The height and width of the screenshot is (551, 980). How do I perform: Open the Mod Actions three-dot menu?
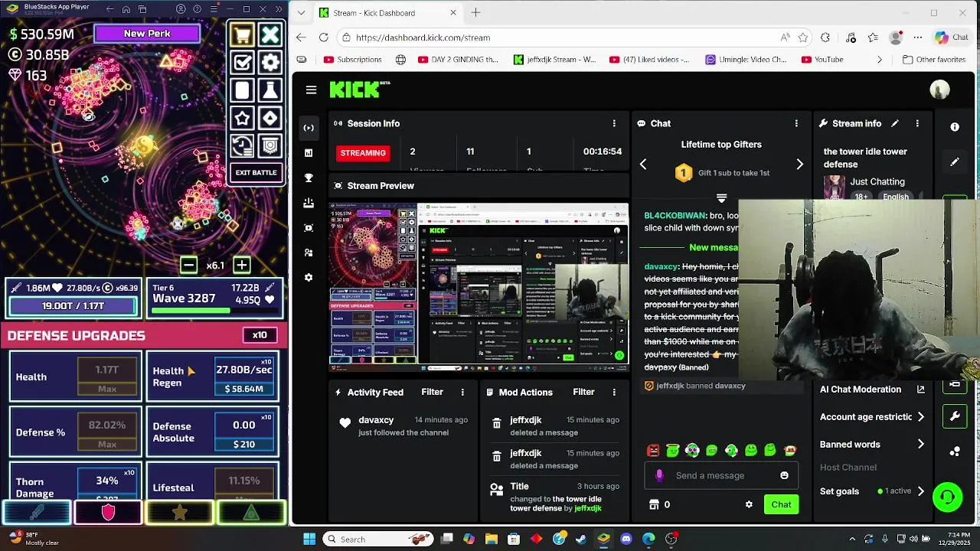tap(614, 392)
